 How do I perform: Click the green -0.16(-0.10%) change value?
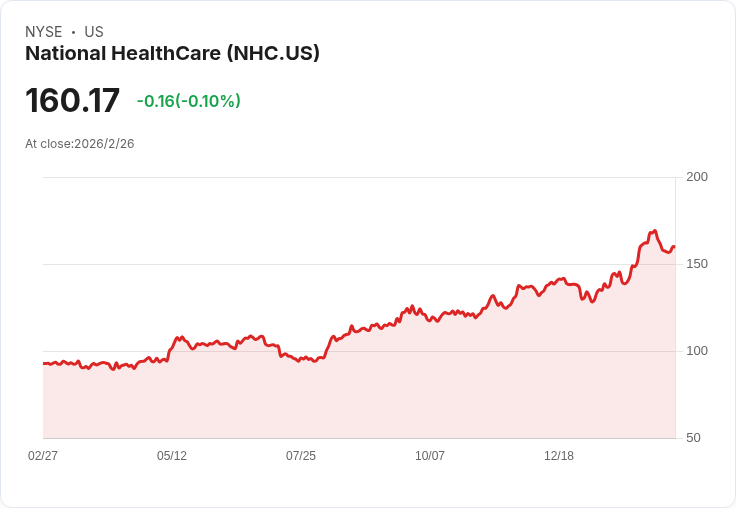[188, 101]
